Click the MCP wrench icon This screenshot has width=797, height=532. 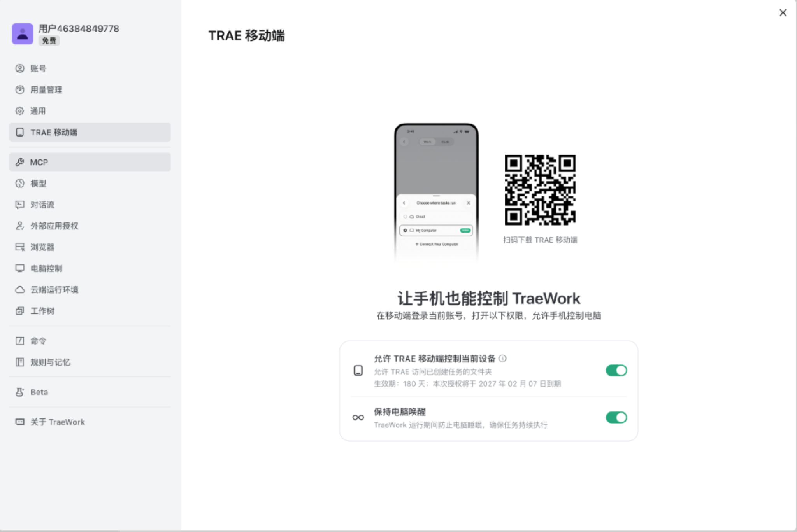point(20,162)
